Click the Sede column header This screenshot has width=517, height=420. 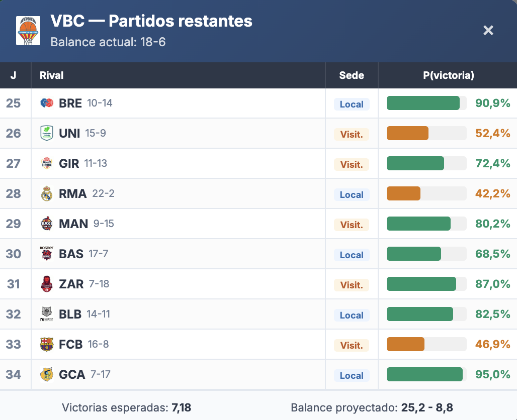pos(352,75)
